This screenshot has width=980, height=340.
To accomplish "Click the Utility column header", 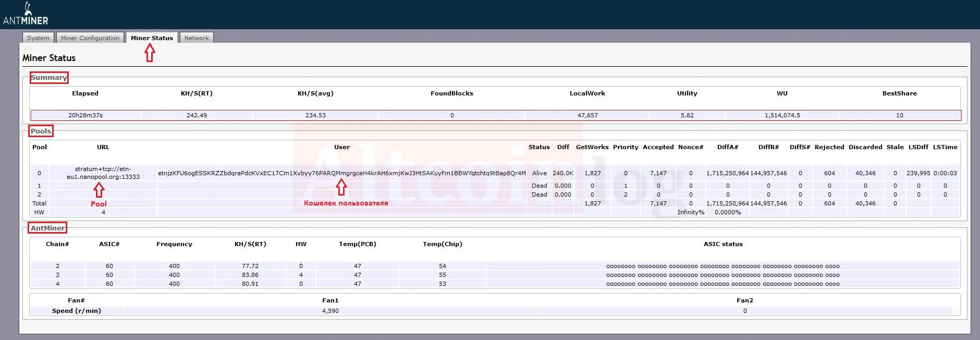I will click(687, 93).
